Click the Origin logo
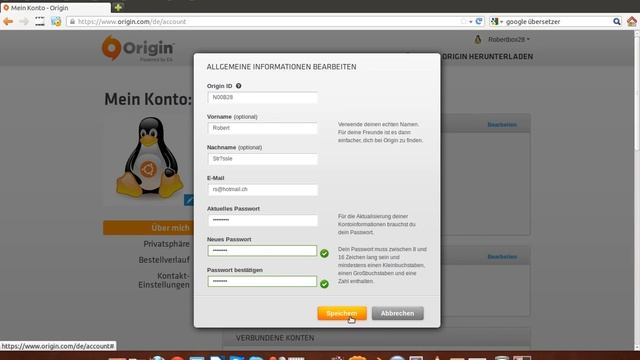Screen dimensions: 640x360 (138, 48)
